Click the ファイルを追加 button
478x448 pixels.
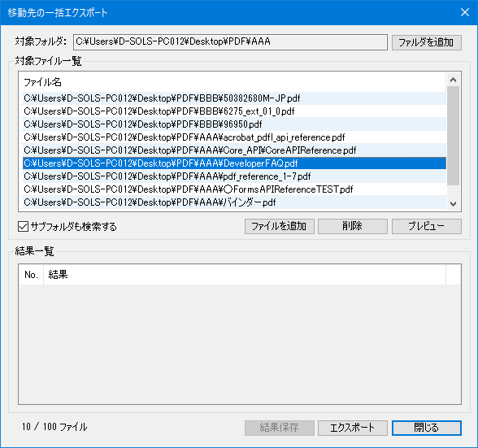[280, 226]
